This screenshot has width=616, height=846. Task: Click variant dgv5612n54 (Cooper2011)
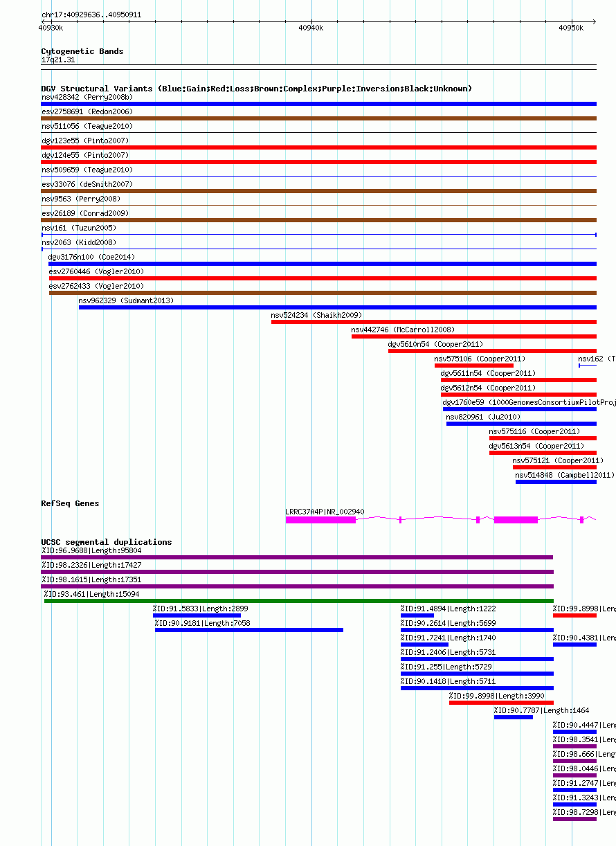click(x=518, y=395)
